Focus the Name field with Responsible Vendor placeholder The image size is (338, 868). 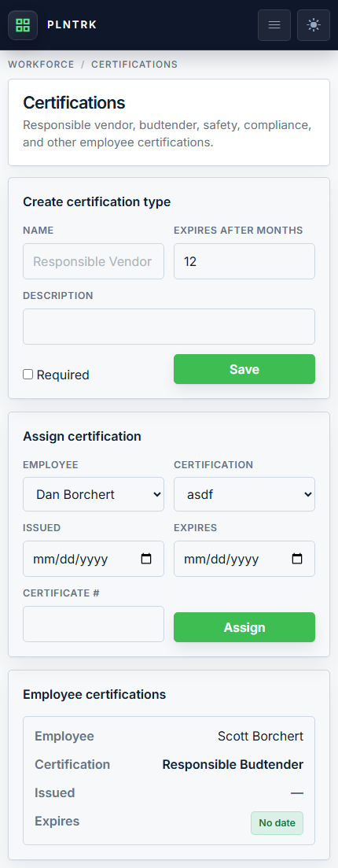point(94,261)
